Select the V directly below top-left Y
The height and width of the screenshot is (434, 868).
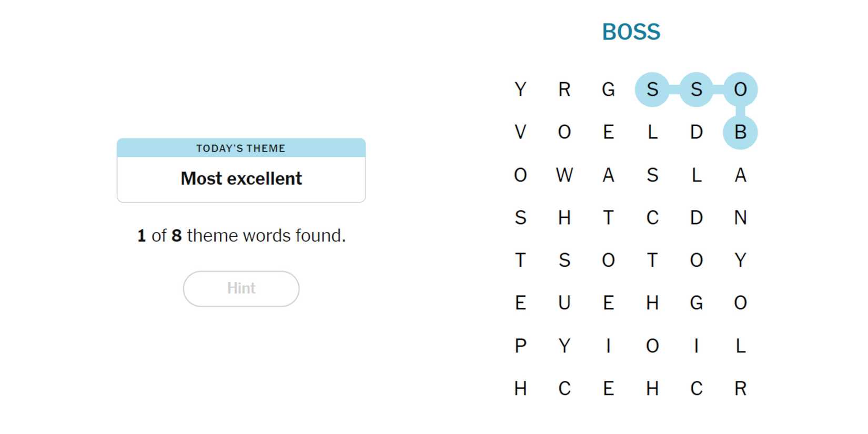pos(520,132)
